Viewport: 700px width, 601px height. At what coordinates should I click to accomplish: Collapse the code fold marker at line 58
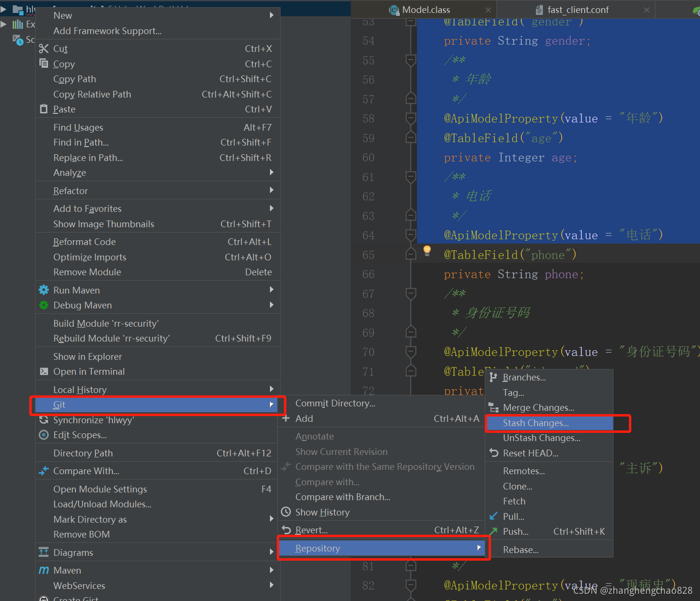[x=411, y=118]
